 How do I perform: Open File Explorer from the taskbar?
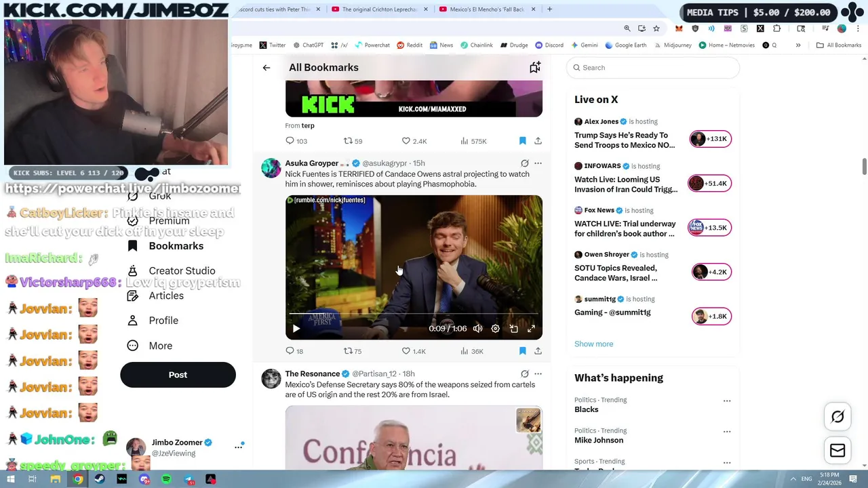(55, 479)
